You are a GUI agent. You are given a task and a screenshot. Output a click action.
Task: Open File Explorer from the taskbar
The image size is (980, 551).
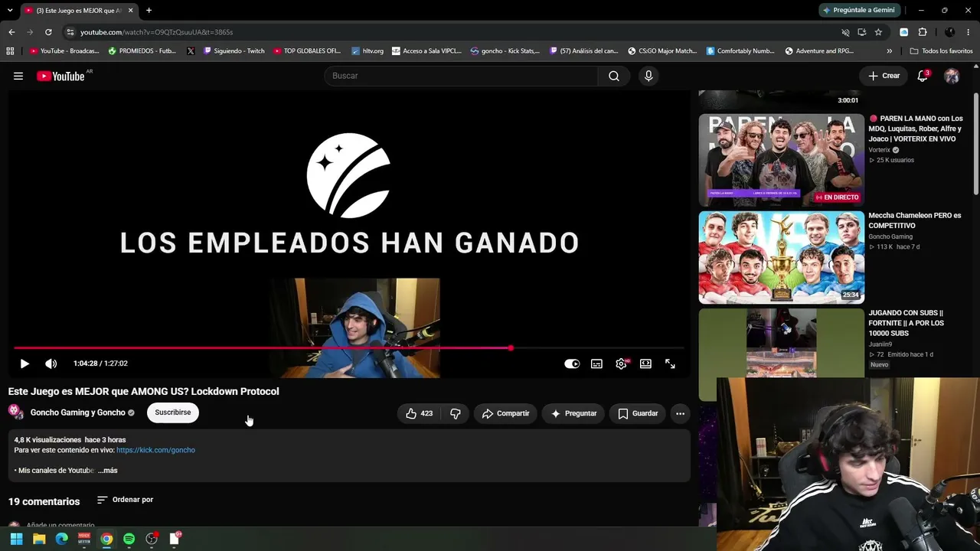click(x=39, y=539)
